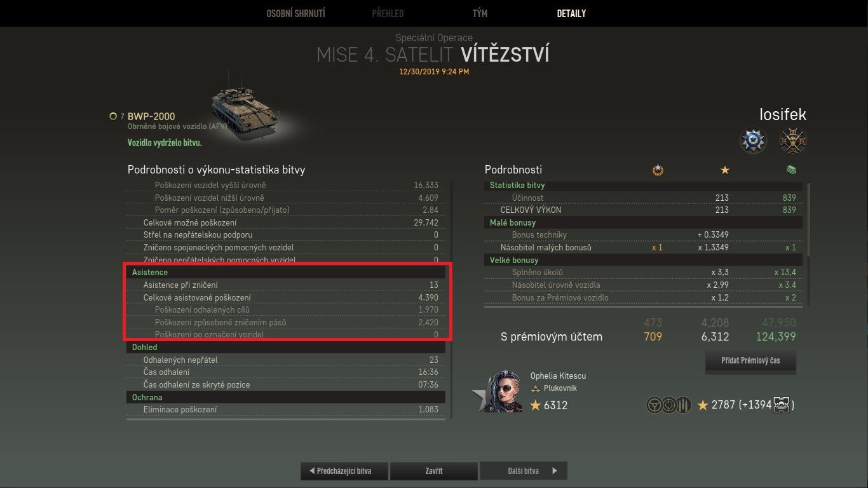Click the battle statistics list scrollbar
868x488 pixels.
[451, 299]
